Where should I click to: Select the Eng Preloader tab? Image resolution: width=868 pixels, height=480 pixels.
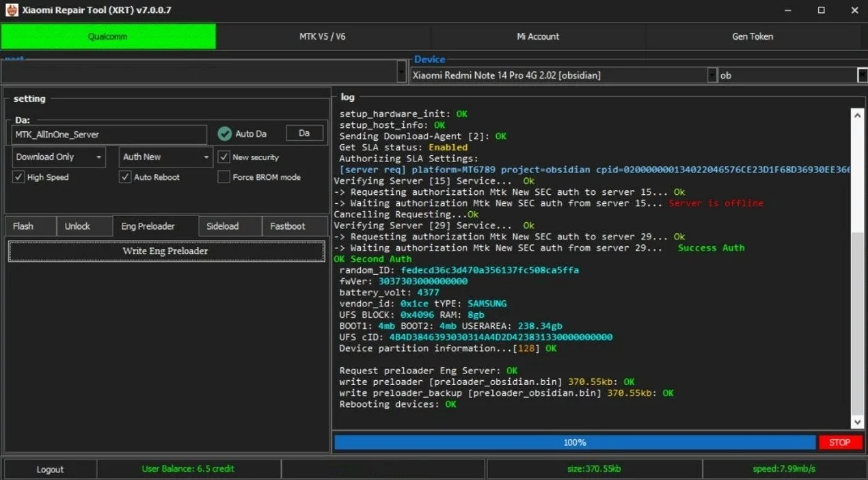click(x=156, y=226)
